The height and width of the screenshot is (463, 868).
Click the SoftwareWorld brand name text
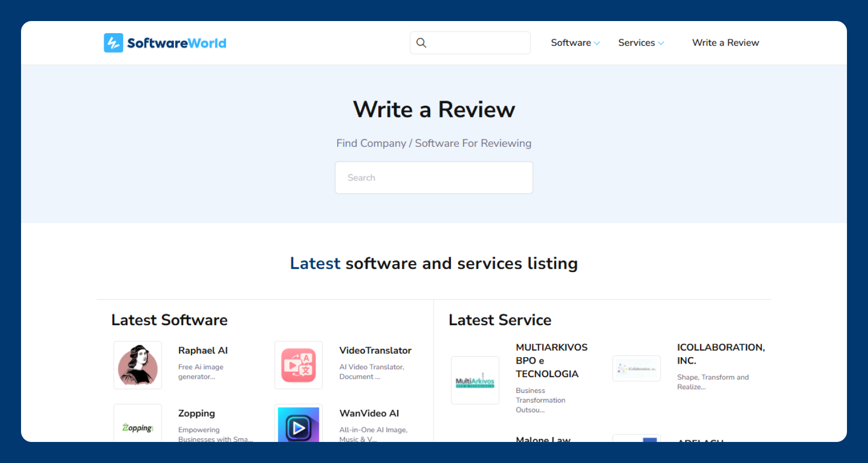click(x=177, y=43)
